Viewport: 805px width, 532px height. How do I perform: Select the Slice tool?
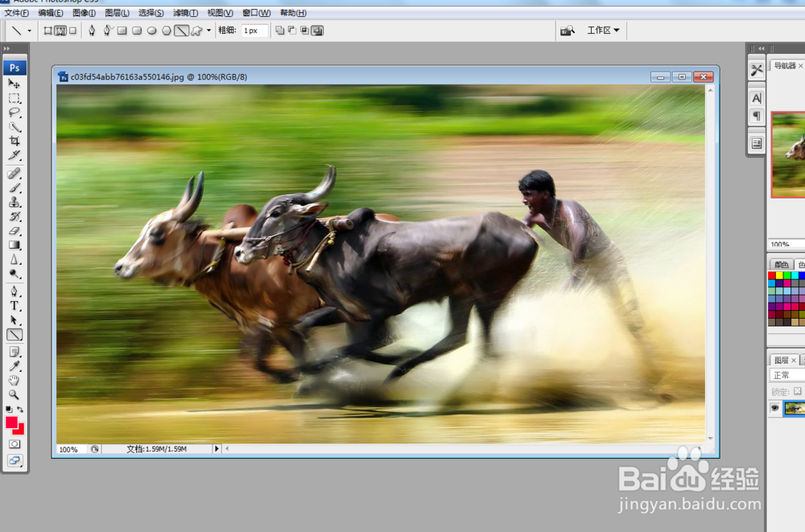click(x=14, y=155)
